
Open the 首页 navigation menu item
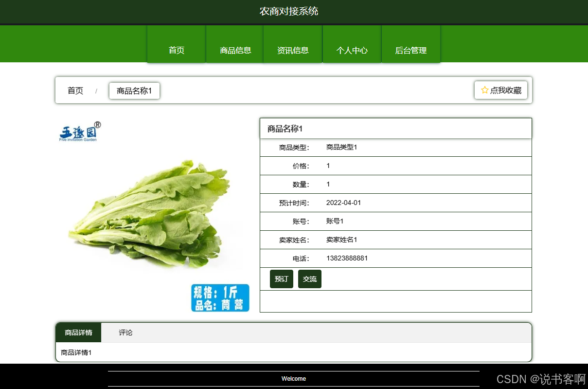[177, 44]
